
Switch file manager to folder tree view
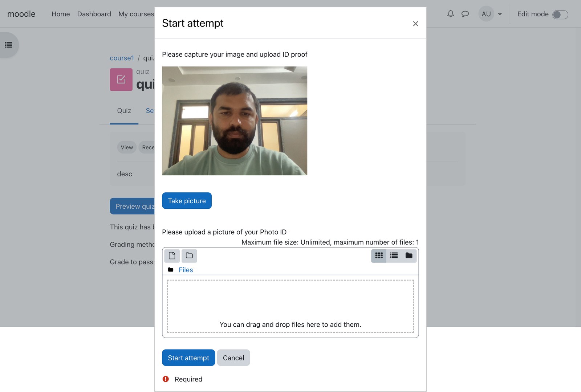(409, 256)
